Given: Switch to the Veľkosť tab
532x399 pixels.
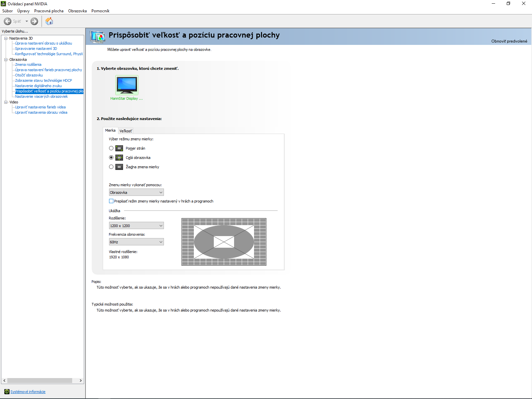Looking at the screenshot, I should pyautogui.click(x=126, y=131).
